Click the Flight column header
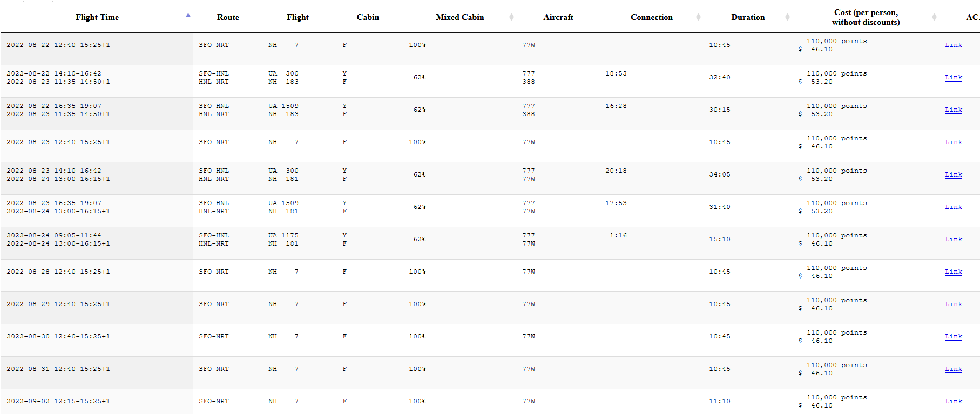Screen dimensions: 980x414 (298, 17)
